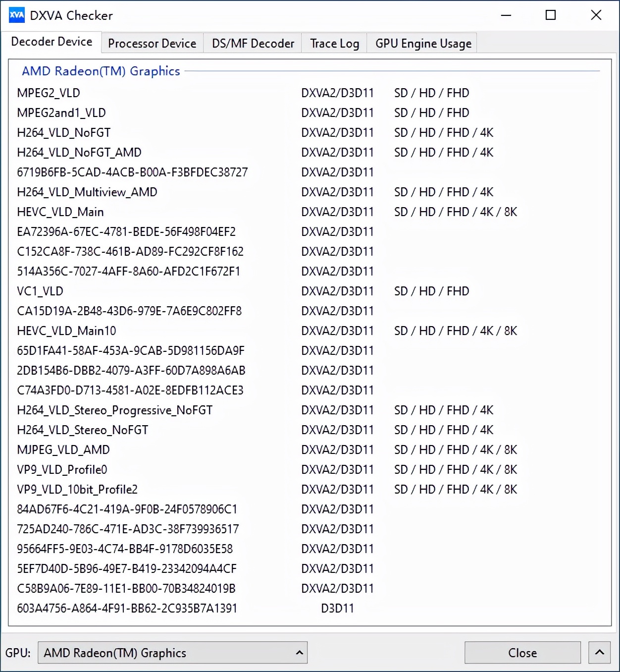Viewport: 620px width, 672px height.
Task: Select the VC1_VLD row
Action: pos(40,291)
